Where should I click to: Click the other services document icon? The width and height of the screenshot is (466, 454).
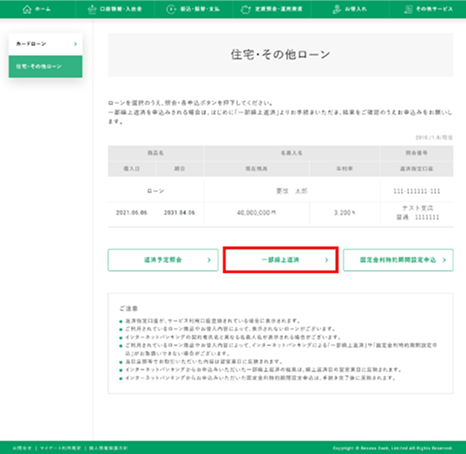[408, 9]
